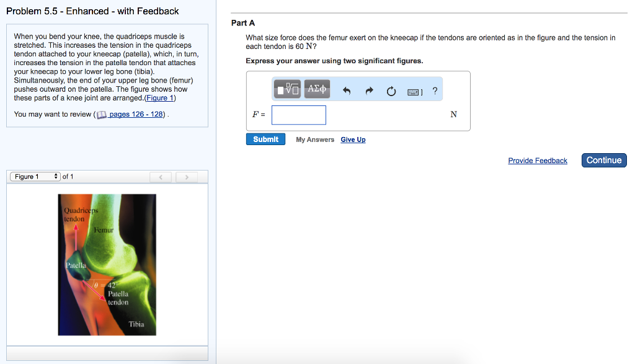Open the pages 126 - 128 link

(136, 115)
